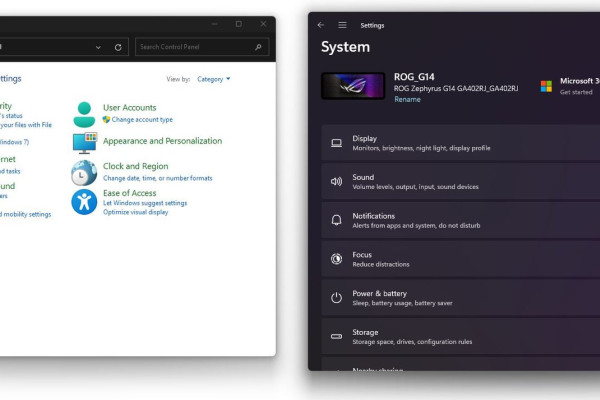Maximize the Control Panel window
The width and height of the screenshot is (600, 400).
pos(239,24)
